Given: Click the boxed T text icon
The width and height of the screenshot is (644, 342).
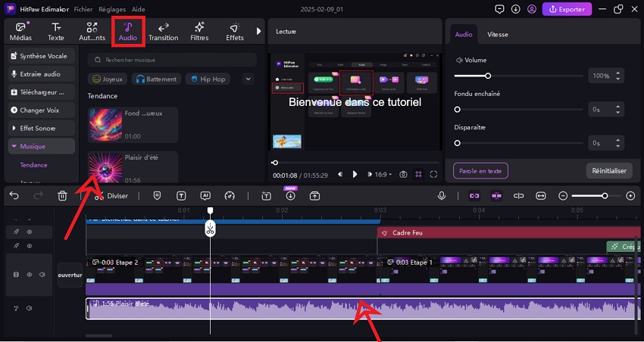Looking at the screenshot, I should click(x=181, y=196).
